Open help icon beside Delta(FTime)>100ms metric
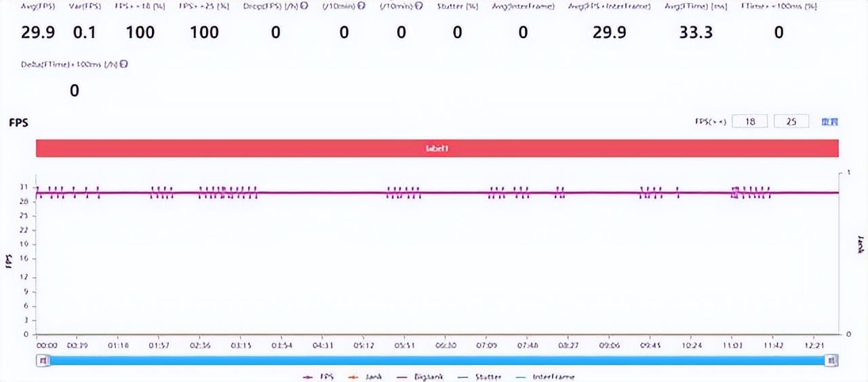Image resolution: width=868 pixels, height=382 pixels. pos(124,64)
